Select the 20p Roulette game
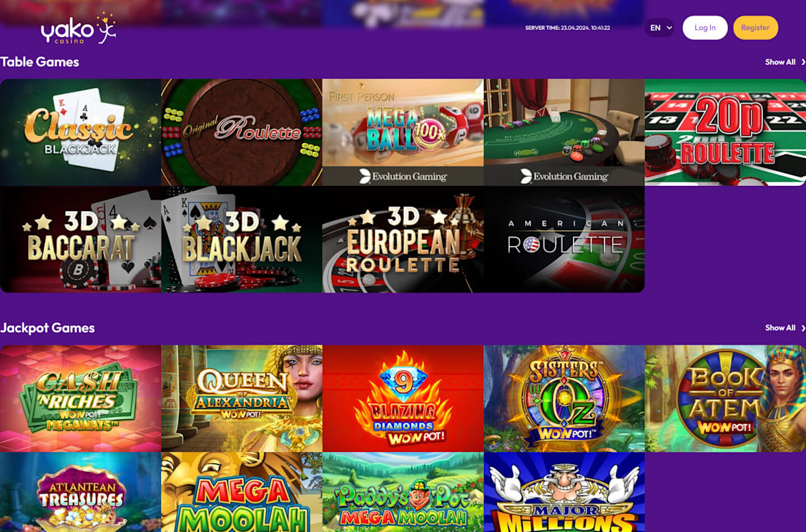The height and width of the screenshot is (532, 806). [725, 132]
